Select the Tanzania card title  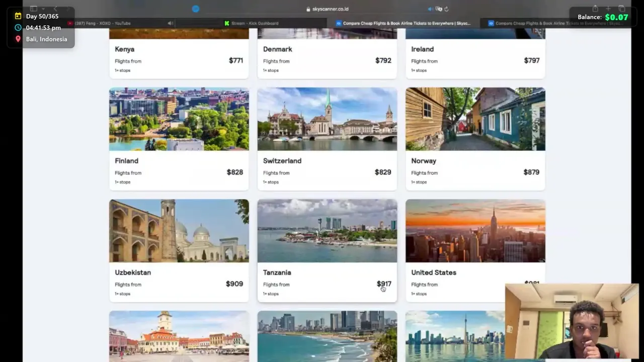click(x=277, y=273)
